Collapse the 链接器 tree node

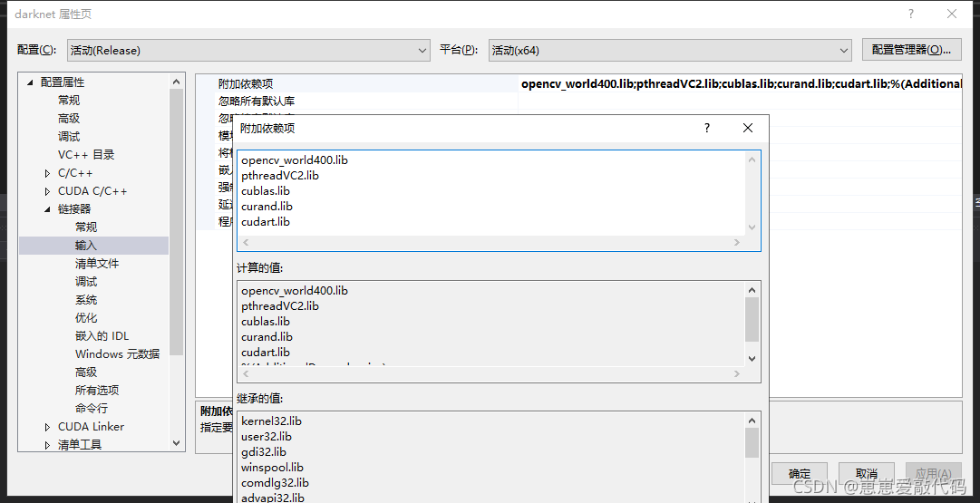coord(47,209)
